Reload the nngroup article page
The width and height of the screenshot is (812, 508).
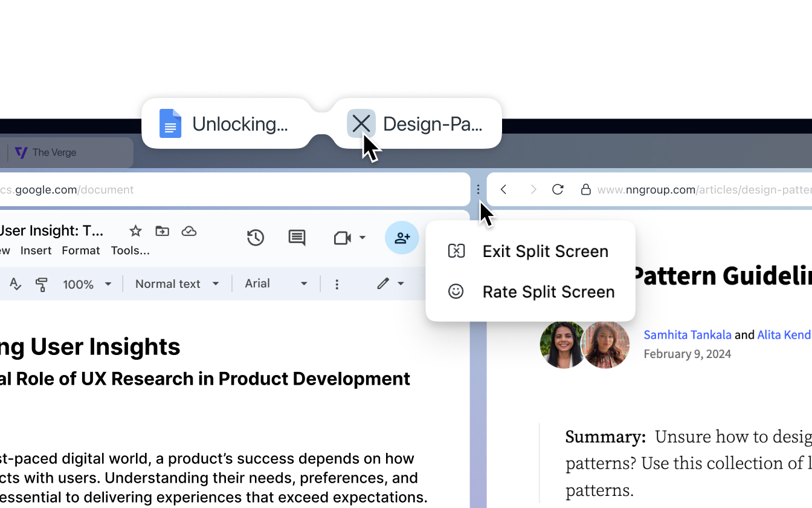click(557, 189)
